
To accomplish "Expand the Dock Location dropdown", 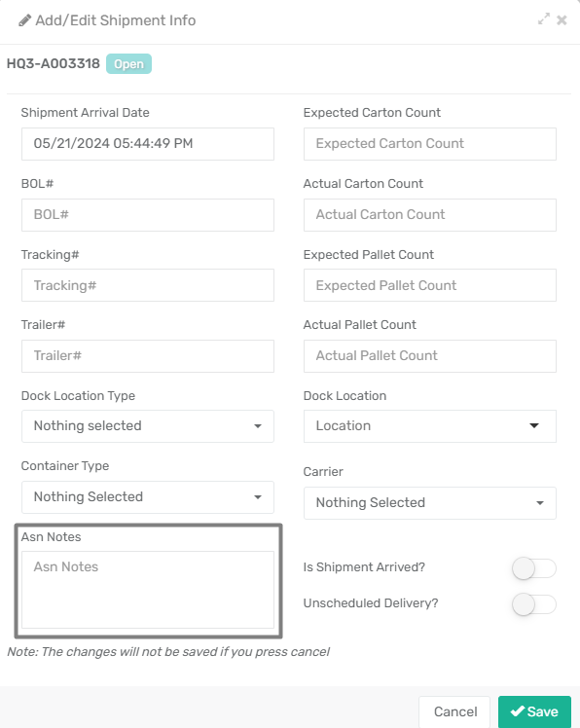I will tap(430, 426).
